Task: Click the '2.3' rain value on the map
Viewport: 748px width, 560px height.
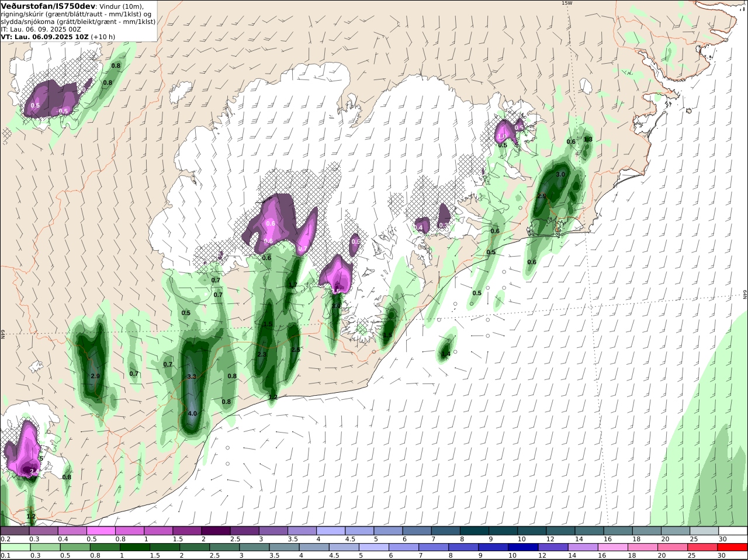Action: tap(262, 354)
